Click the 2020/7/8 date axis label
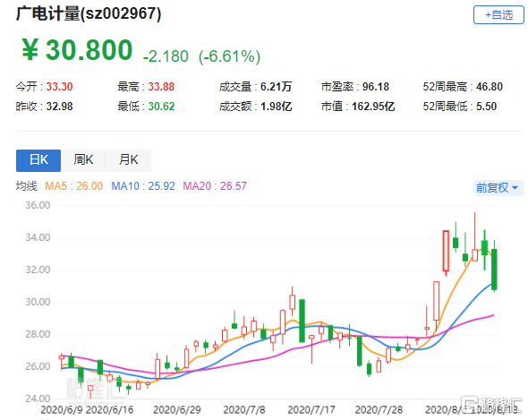The image size is (528, 420). coord(244,410)
